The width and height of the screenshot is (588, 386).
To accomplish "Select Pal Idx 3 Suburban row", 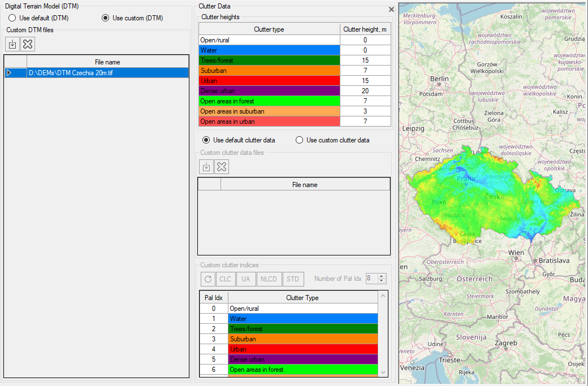I will tap(289, 339).
